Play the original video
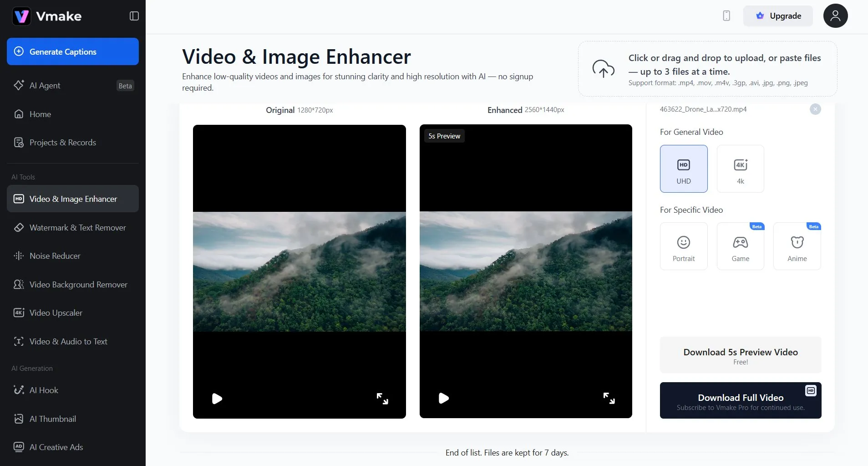This screenshot has width=868, height=466. 217,399
